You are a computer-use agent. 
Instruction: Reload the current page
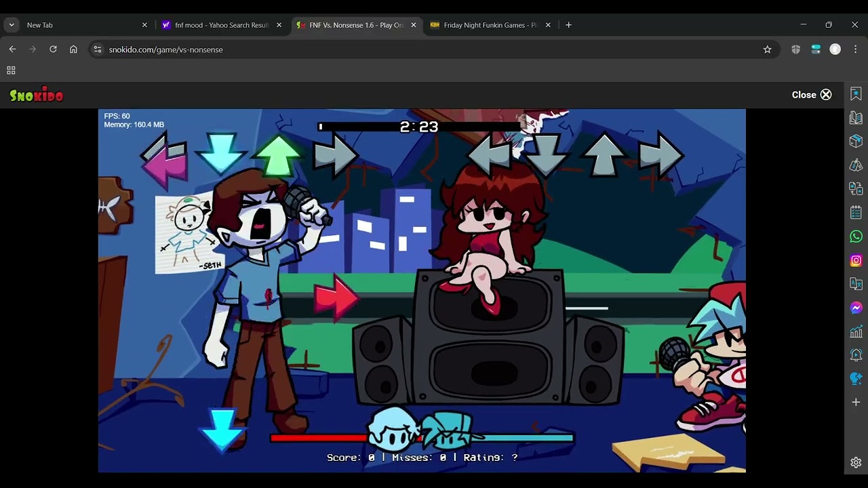(53, 49)
